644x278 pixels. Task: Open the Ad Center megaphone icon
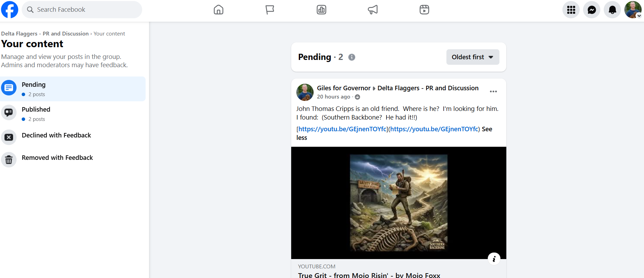[373, 10]
